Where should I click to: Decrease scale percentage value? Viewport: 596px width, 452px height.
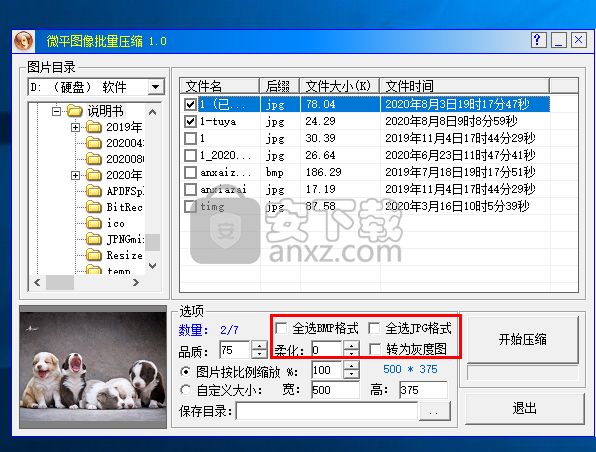(351, 374)
